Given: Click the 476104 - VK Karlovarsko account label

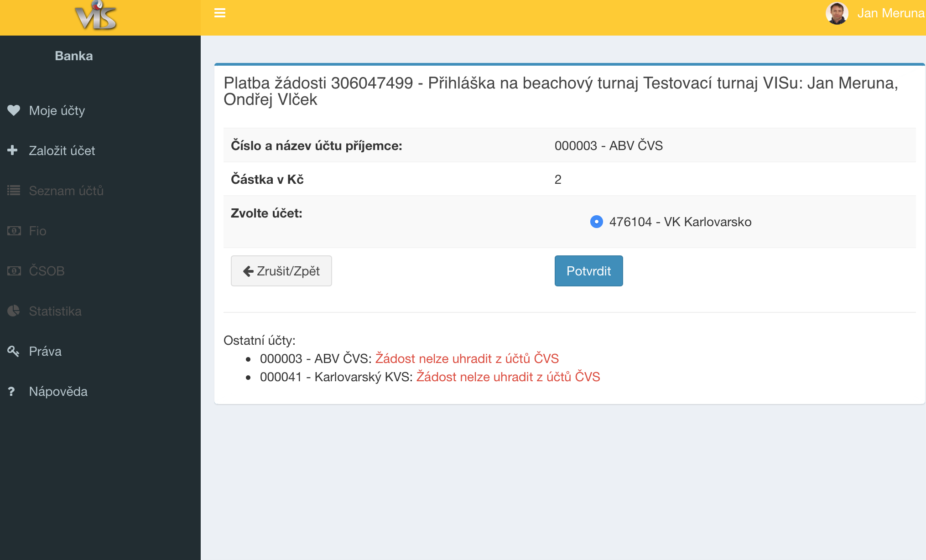Looking at the screenshot, I should [680, 222].
